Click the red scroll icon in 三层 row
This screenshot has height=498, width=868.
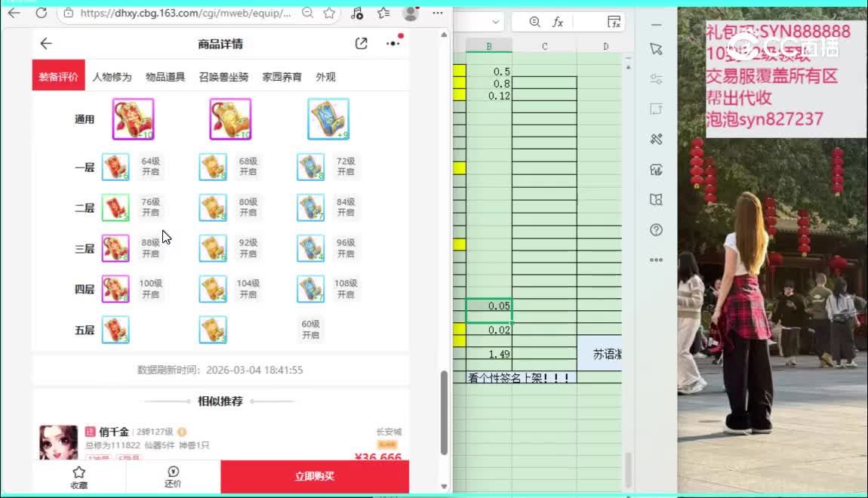pos(115,248)
